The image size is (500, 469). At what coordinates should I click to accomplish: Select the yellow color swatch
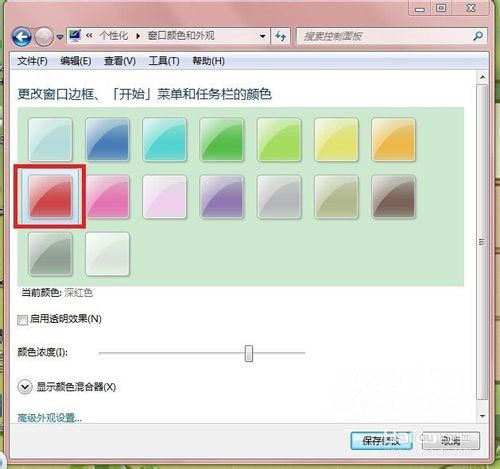point(336,139)
